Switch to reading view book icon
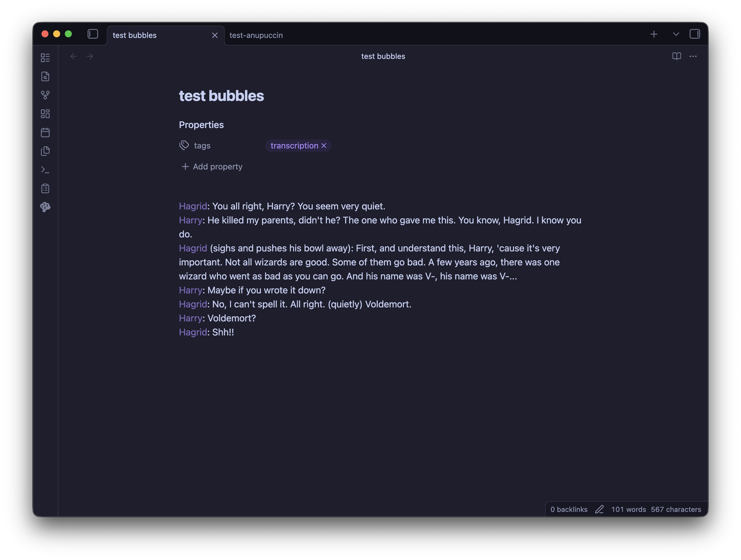 (x=676, y=56)
